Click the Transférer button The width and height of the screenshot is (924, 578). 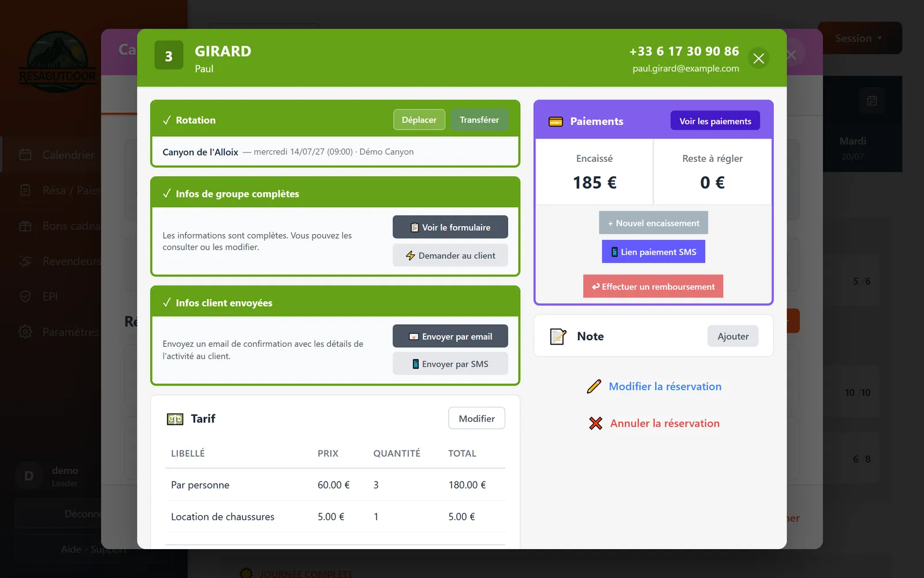coord(479,120)
